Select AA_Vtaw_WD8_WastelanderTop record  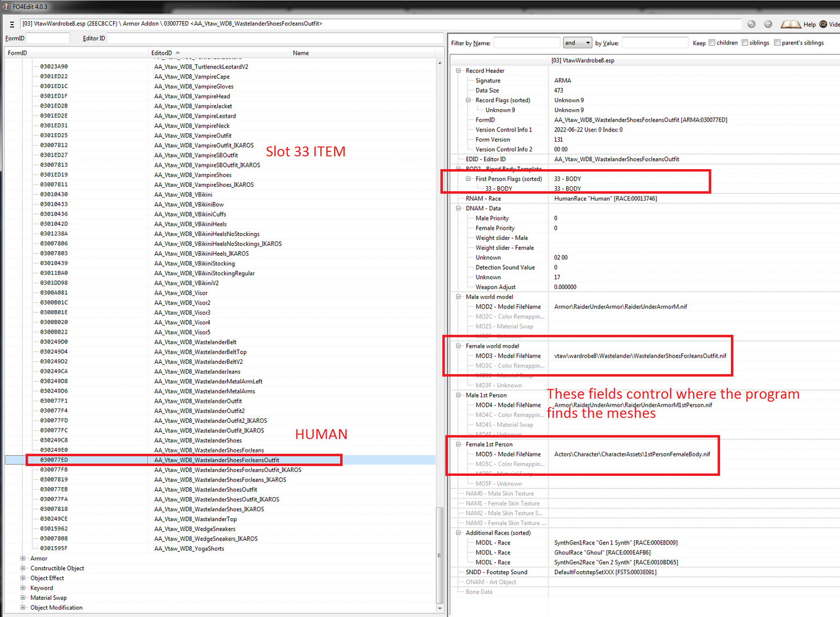click(195, 519)
